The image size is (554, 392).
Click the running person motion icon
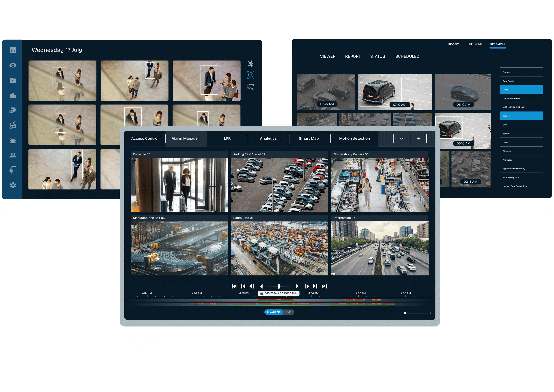tap(251, 64)
